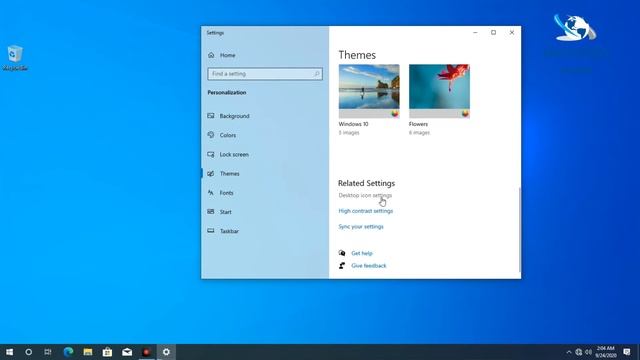Open the Mail app from the taskbar
Image resolution: width=640 pixels, height=360 pixels.
127,352
